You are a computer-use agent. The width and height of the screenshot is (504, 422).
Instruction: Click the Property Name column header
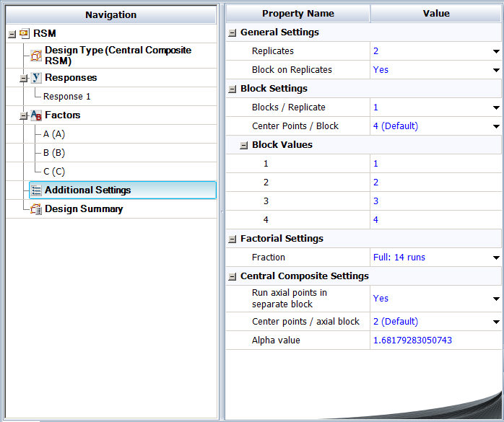[x=298, y=14]
